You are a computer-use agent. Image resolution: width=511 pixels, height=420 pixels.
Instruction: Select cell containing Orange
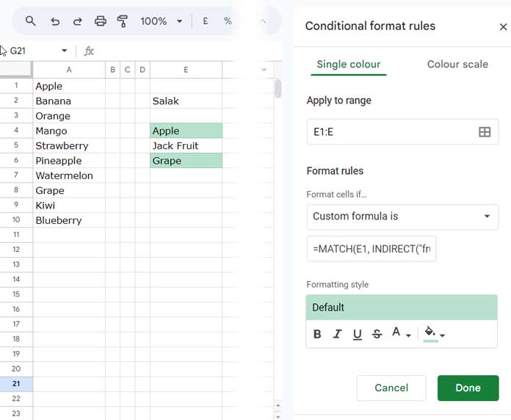coord(69,116)
